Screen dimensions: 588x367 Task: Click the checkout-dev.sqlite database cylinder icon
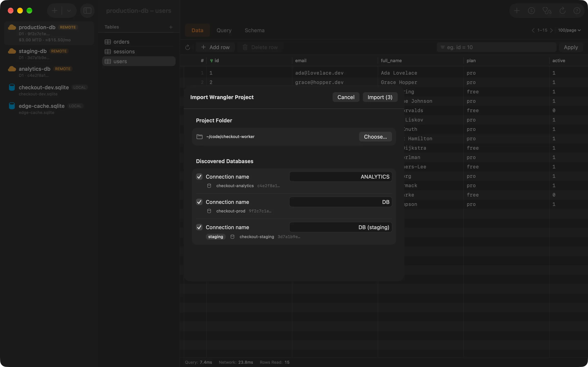point(12,87)
